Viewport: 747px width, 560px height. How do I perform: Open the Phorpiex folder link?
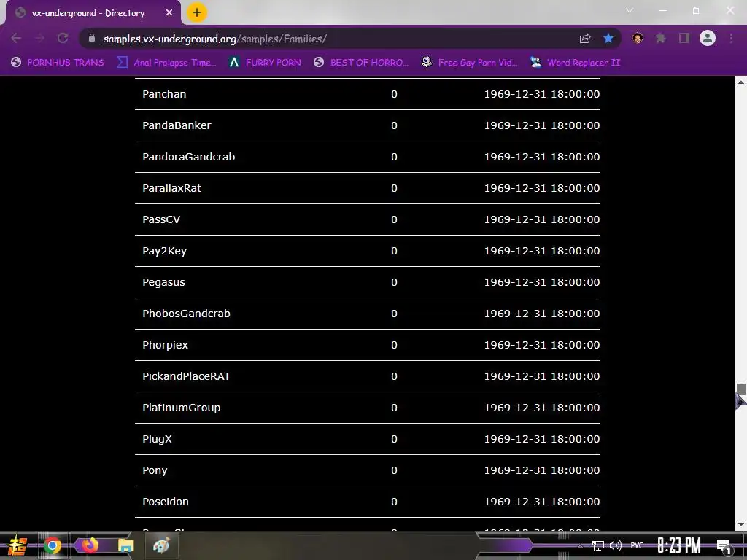pos(166,345)
